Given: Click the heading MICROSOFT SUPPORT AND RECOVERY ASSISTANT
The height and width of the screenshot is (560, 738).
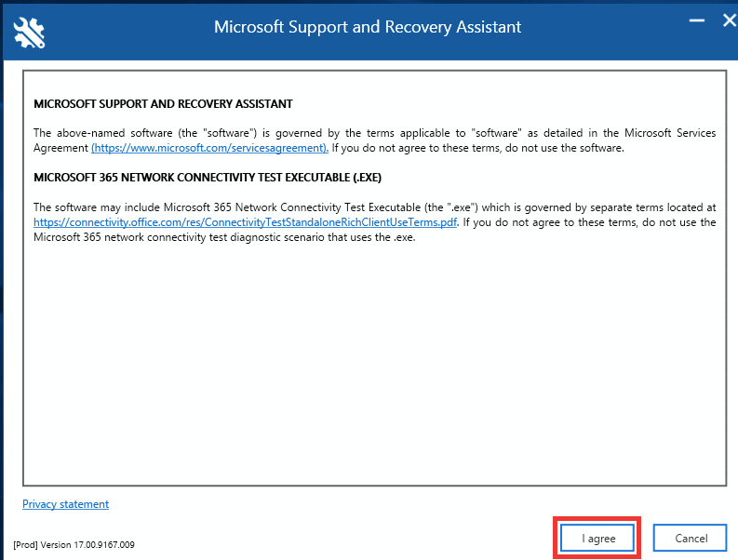Looking at the screenshot, I should [163, 104].
